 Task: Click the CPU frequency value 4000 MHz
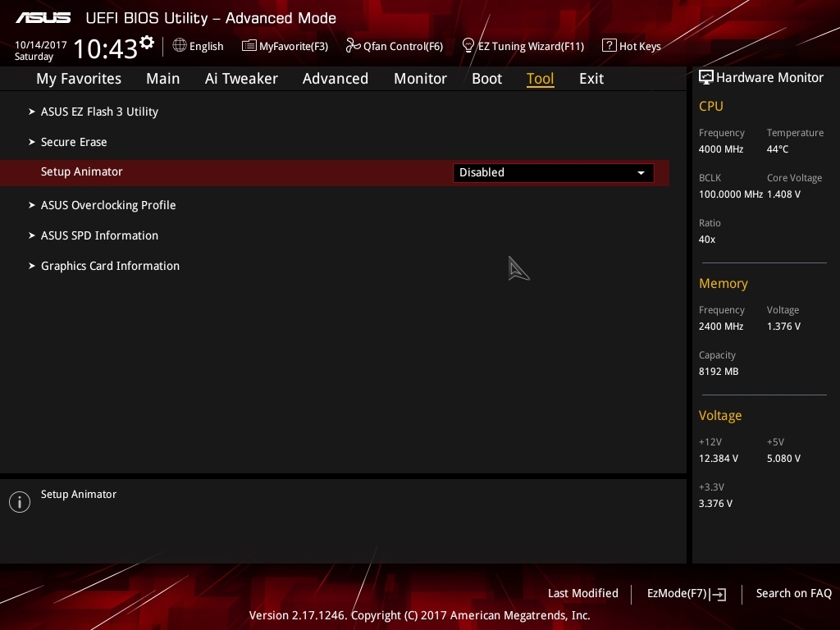tap(721, 149)
